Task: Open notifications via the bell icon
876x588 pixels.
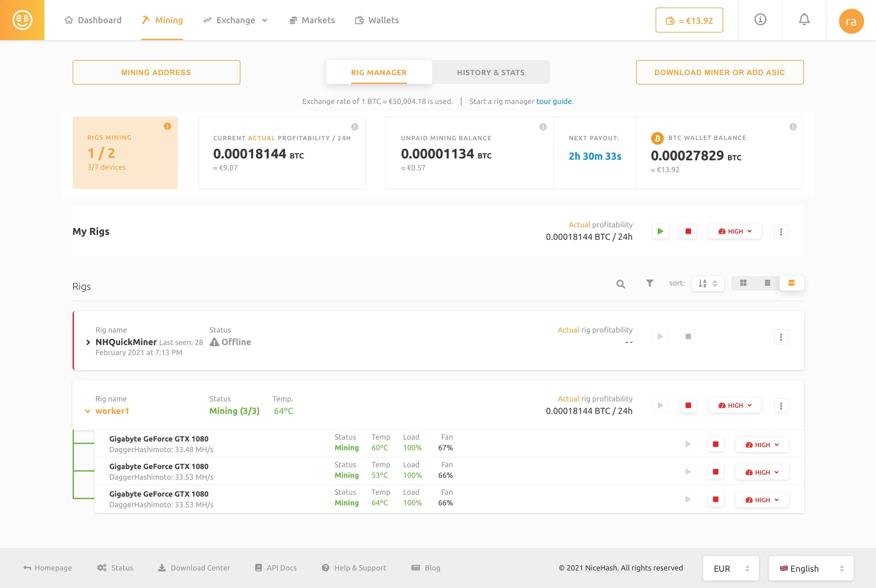Action: tap(804, 19)
